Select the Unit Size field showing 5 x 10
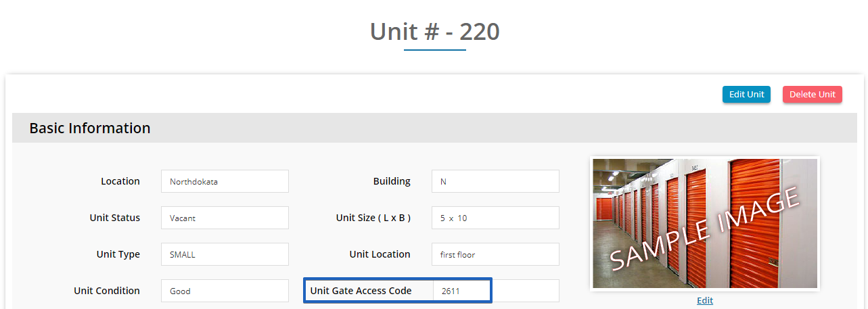Viewport: 868px width, 309px height. point(495,218)
